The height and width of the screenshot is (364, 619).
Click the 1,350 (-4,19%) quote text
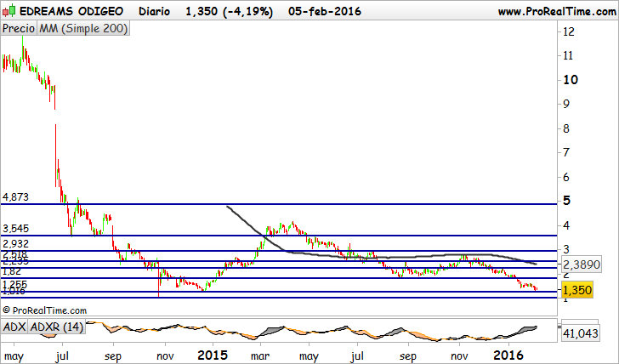click(x=229, y=11)
